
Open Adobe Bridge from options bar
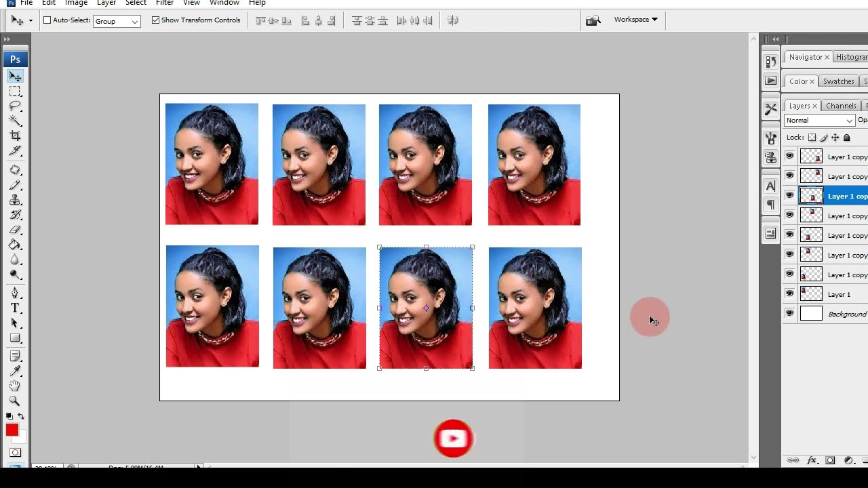(593, 21)
